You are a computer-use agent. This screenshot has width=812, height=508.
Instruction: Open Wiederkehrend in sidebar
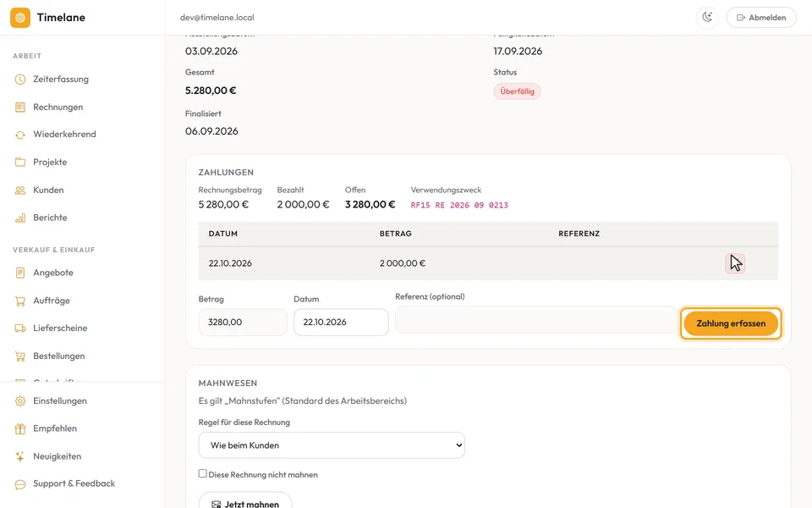pyautogui.click(x=65, y=135)
